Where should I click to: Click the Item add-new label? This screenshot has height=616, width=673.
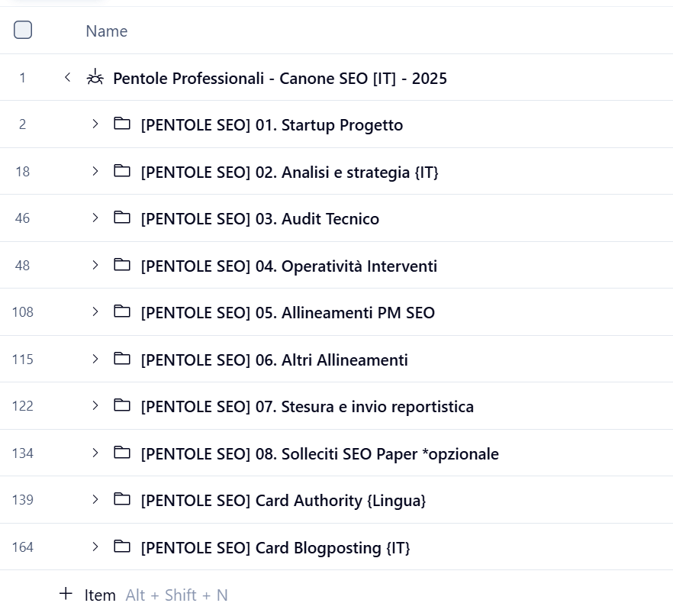point(100,595)
